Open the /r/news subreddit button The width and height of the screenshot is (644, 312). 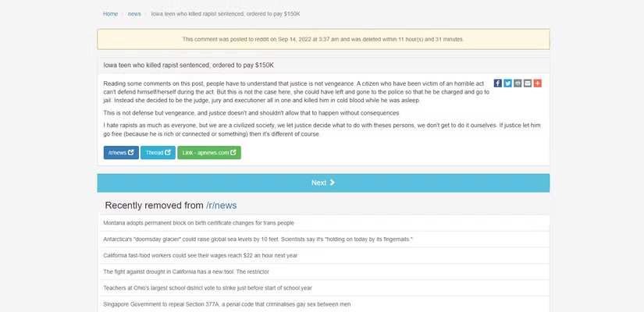point(121,153)
